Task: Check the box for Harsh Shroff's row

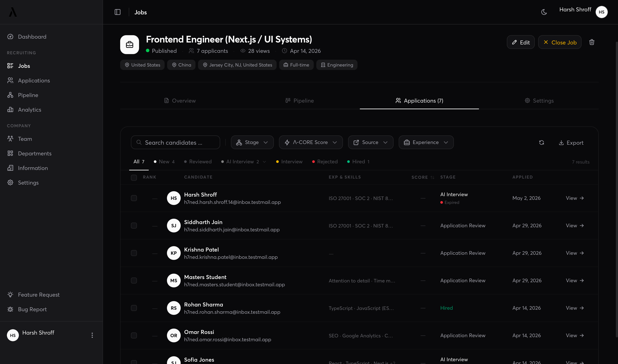Action: pyautogui.click(x=134, y=198)
